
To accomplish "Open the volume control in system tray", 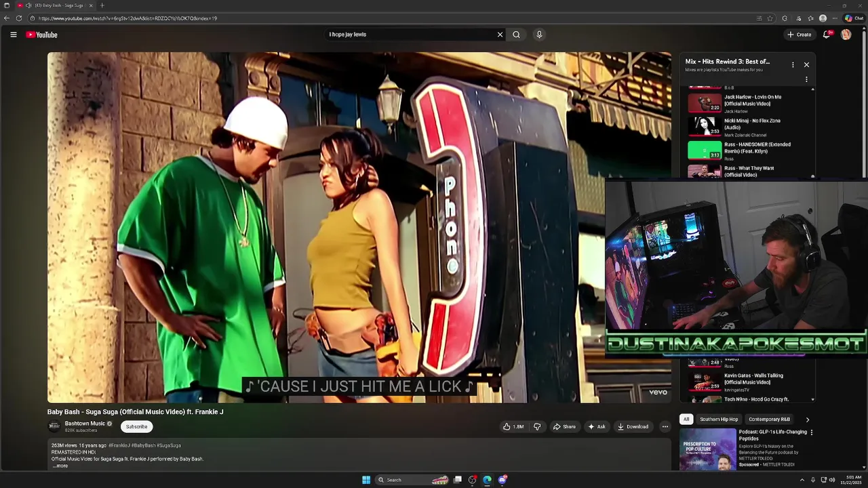I will tap(832, 480).
